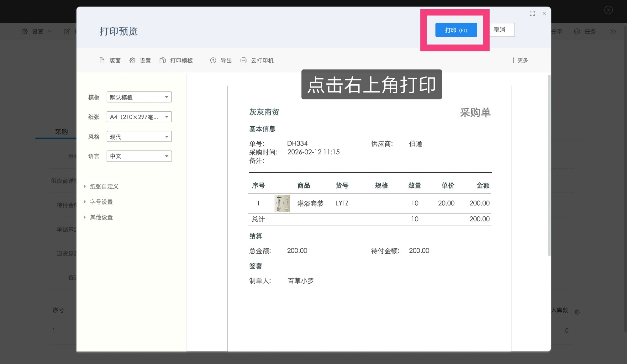Expand the 字号设置 section
The width and height of the screenshot is (627, 364).
pos(101,202)
